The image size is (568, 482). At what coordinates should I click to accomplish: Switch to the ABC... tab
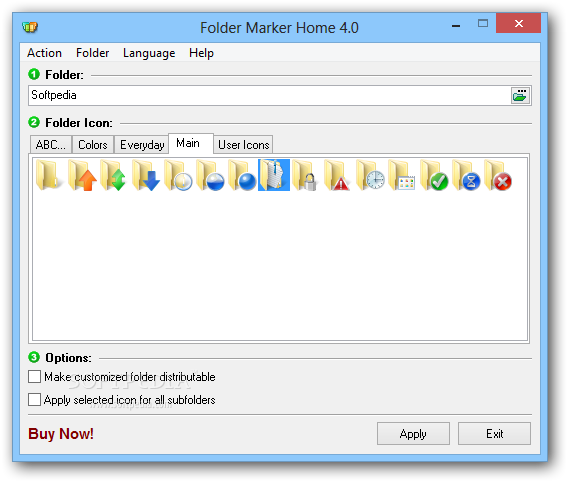pyautogui.click(x=51, y=145)
